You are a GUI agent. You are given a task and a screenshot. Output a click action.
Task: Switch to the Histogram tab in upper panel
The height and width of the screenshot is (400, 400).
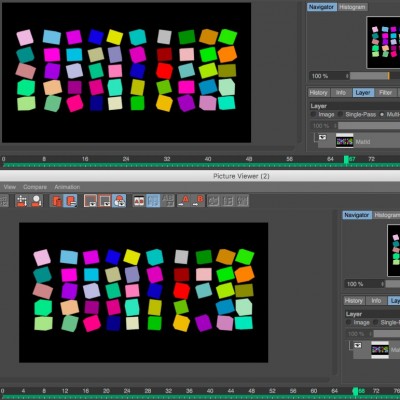pos(352,7)
